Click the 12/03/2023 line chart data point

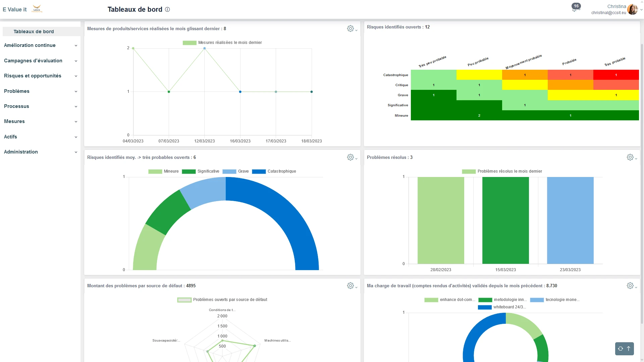click(x=205, y=48)
